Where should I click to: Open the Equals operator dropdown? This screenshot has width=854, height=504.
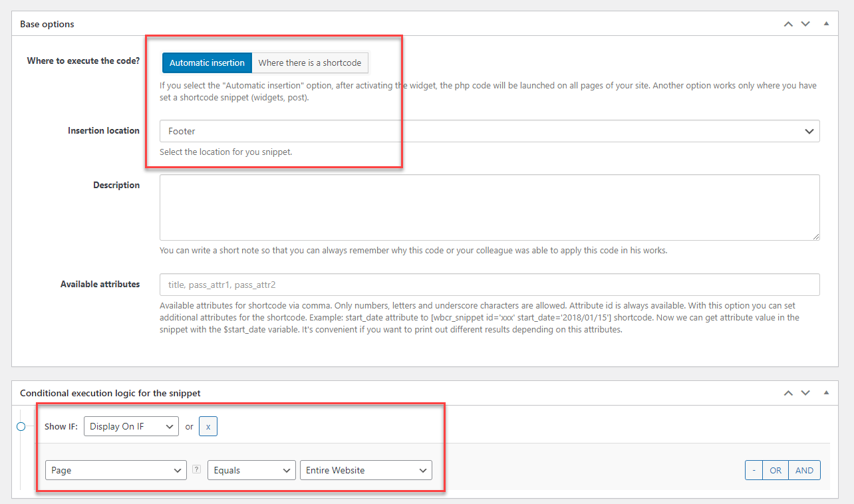251,470
